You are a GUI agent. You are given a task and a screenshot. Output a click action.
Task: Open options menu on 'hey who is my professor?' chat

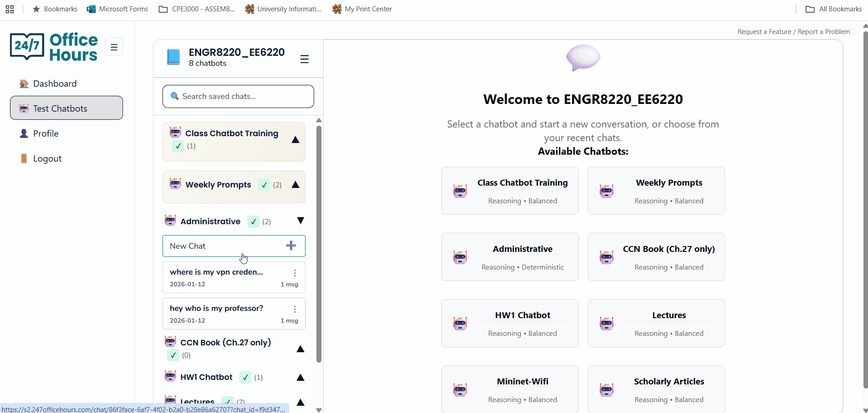(295, 309)
